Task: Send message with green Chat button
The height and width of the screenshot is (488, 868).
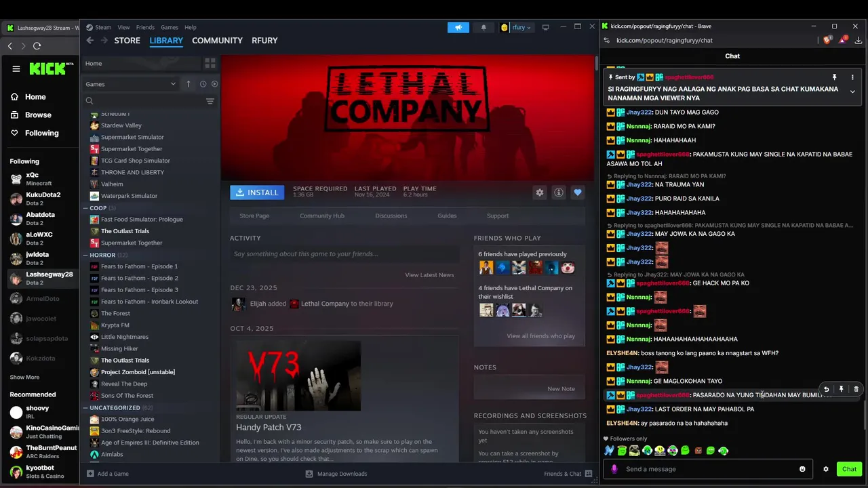Action: (850, 469)
